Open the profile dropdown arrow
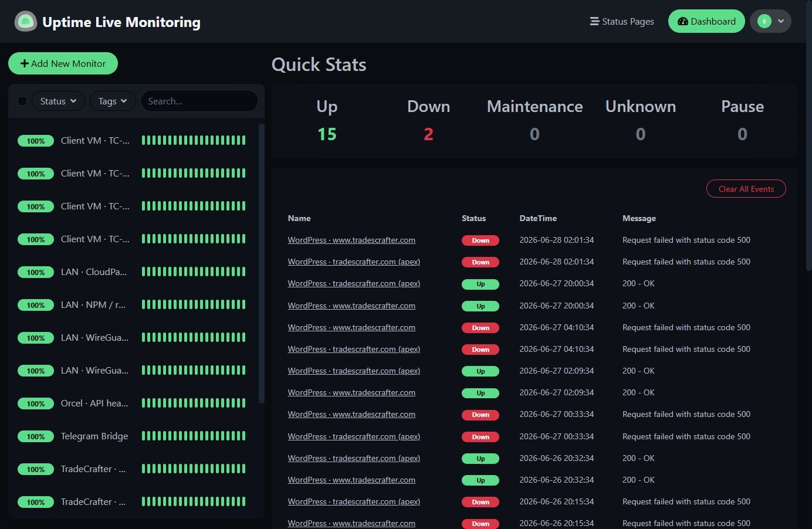Viewport: 812px width, 529px height. pos(781,21)
